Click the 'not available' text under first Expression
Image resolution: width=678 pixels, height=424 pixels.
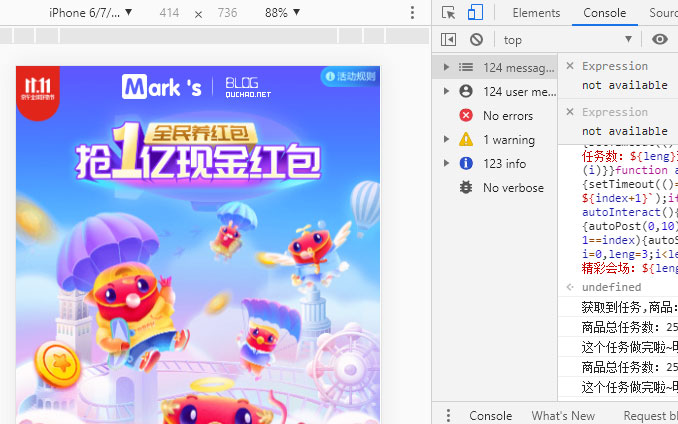[x=625, y=85]
